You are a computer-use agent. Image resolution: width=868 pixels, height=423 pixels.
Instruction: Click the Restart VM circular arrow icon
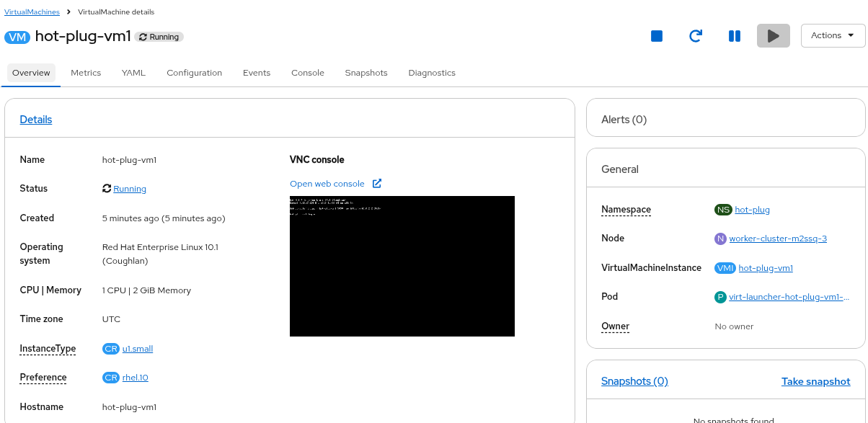coord(696,36)
